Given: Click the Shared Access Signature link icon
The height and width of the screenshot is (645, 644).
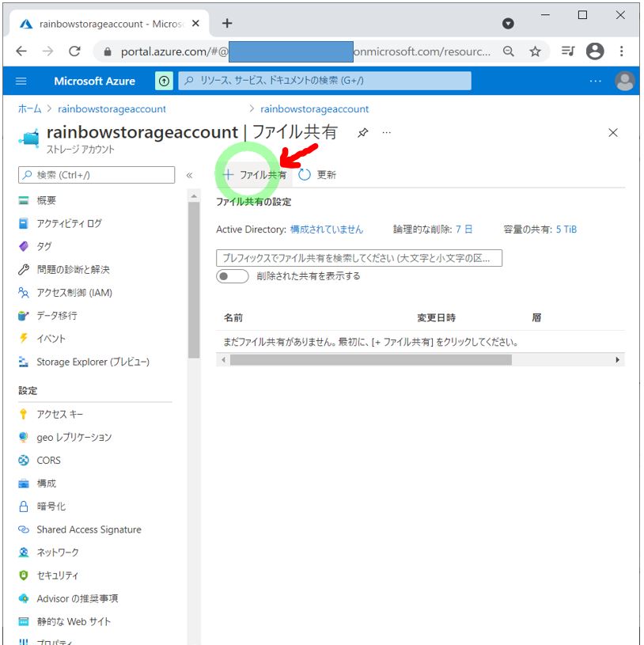Looking at the screenshot, I should (x=24, y=529).
